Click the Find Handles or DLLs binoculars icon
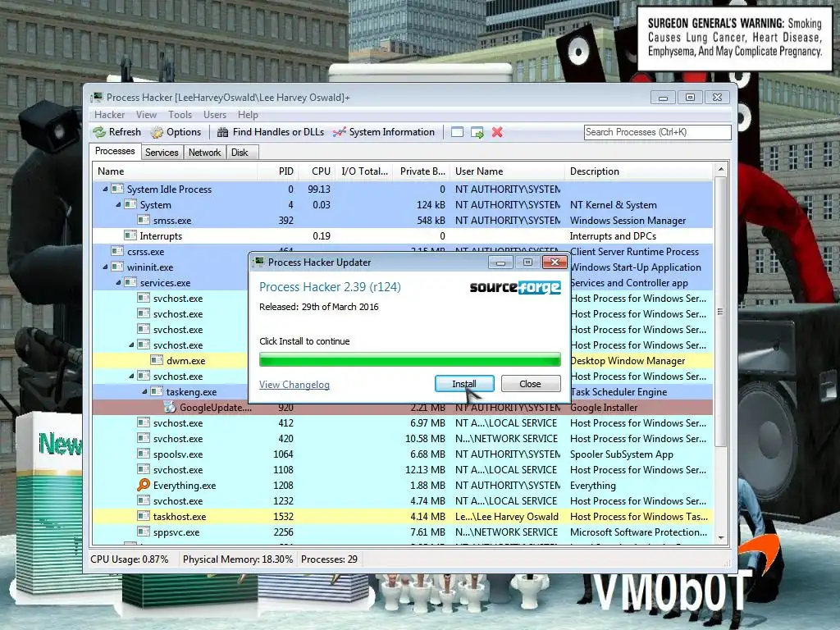Image resolution: width=840 pixels, height=630 pixels. pyautogui.click(x=223, y=132)
